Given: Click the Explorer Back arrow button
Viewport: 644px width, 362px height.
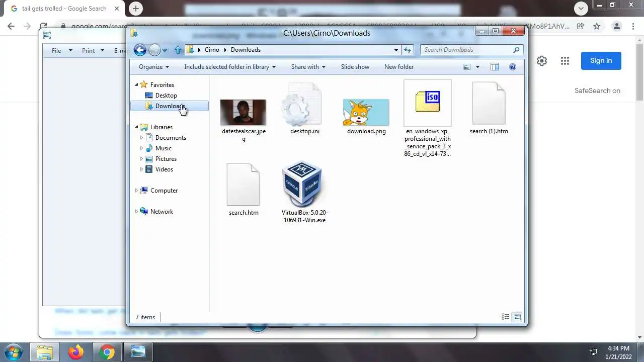Looking at the screenshot, I should tap(140, 50).
